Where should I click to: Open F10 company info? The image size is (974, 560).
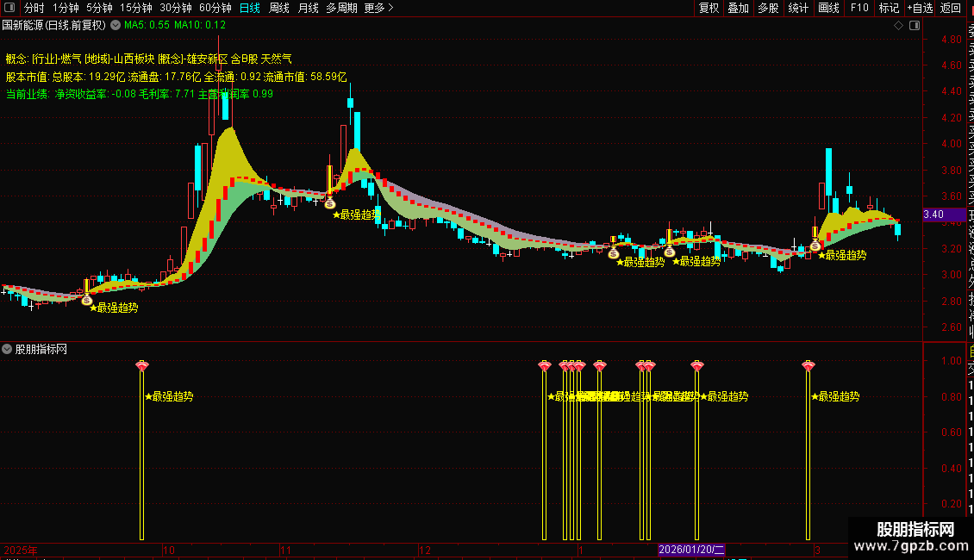click(859, 8)
